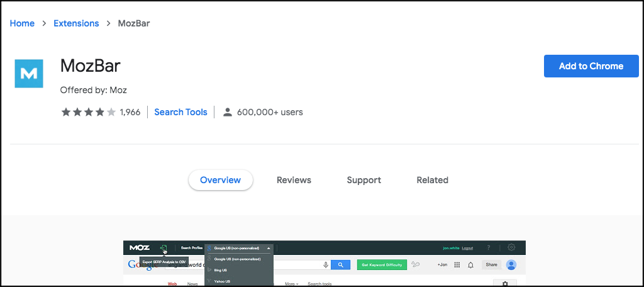Click the +Jon link

(x=442, y=265)
